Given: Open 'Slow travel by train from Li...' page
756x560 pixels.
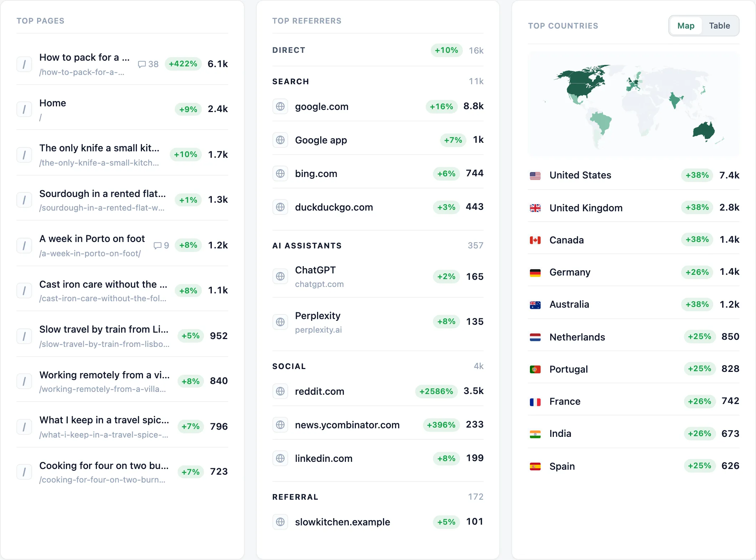Looking at the screenshot, I should pyautogui.click(x=104, y=329).
